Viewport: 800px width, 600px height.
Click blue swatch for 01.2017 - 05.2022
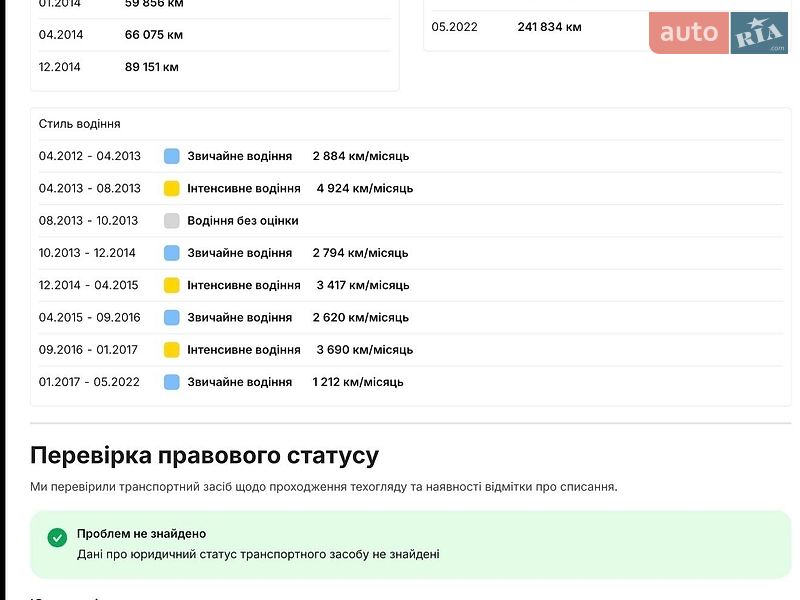pos(171,382)
